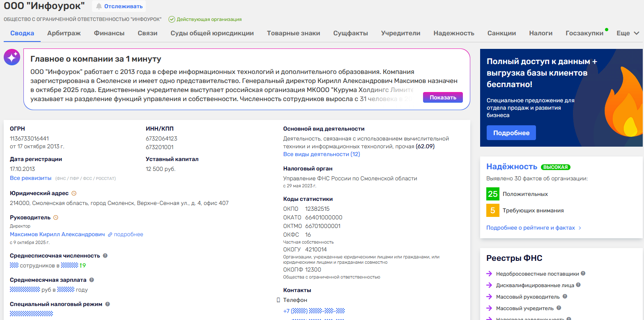The height and width of the screenshot is (320, 644).
Task: Click the purple arrow before Дисквалифицированные лица
Action: tap(489, 285)
